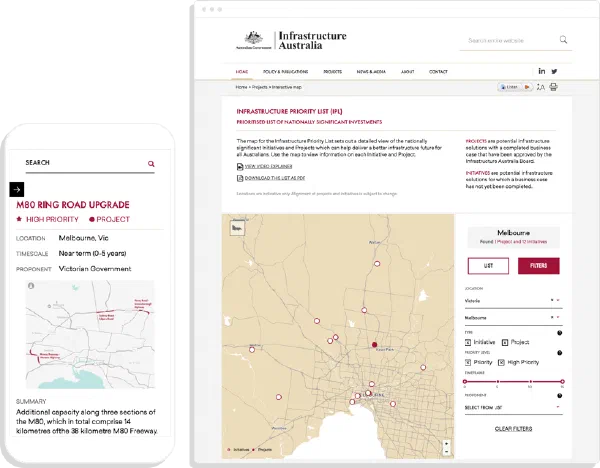This screenshot has width=600, height=468.
Task: Click the Projects legend entry on the map
Action: [262, 450]
